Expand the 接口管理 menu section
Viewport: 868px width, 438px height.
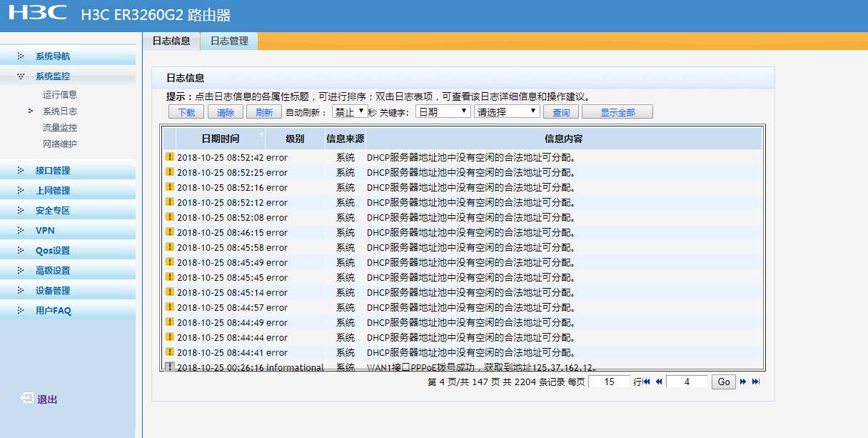(x=53, y=171)
